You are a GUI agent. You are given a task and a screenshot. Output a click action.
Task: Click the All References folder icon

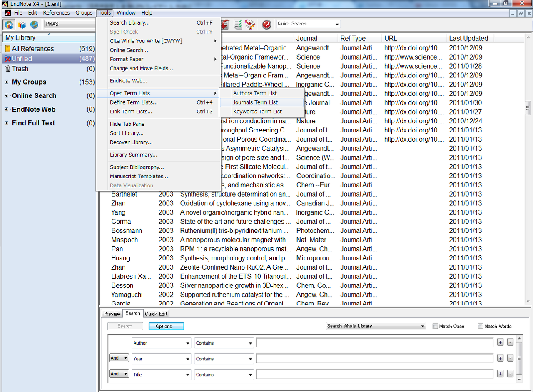[x=7, y=49]
